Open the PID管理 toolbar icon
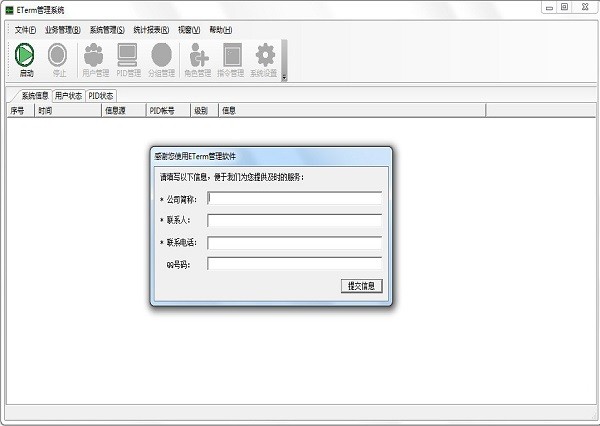The height and width of the screenshot is (426, 600). (128, 59)
